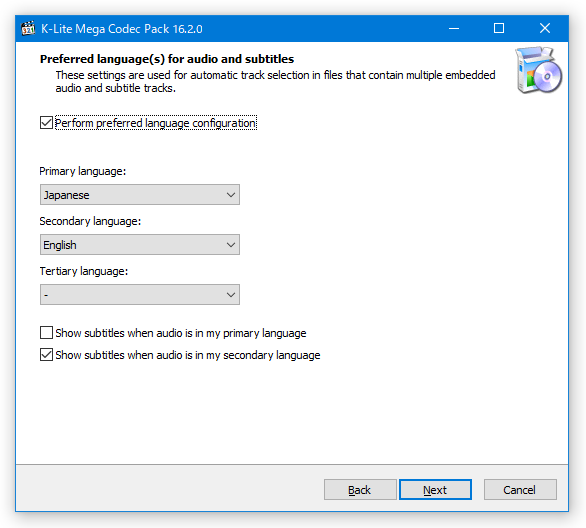
Task: Close the K-Lite Mega Codec Pack window
Action: (545, 28)
